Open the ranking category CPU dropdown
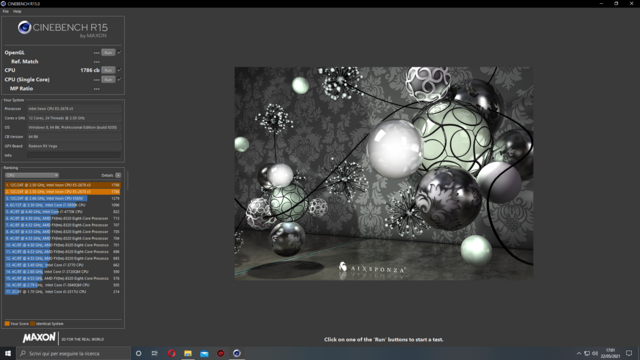The height and width of the screenshot is (360, 640). (32, 175)
